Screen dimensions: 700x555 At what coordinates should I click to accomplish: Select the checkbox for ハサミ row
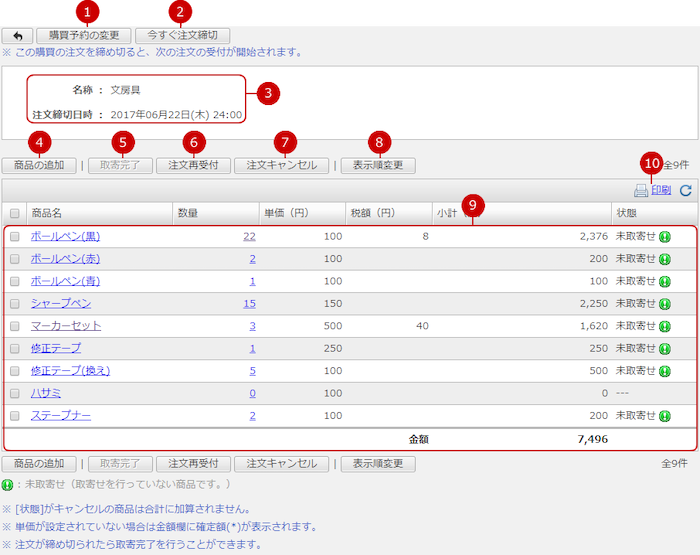14,393
